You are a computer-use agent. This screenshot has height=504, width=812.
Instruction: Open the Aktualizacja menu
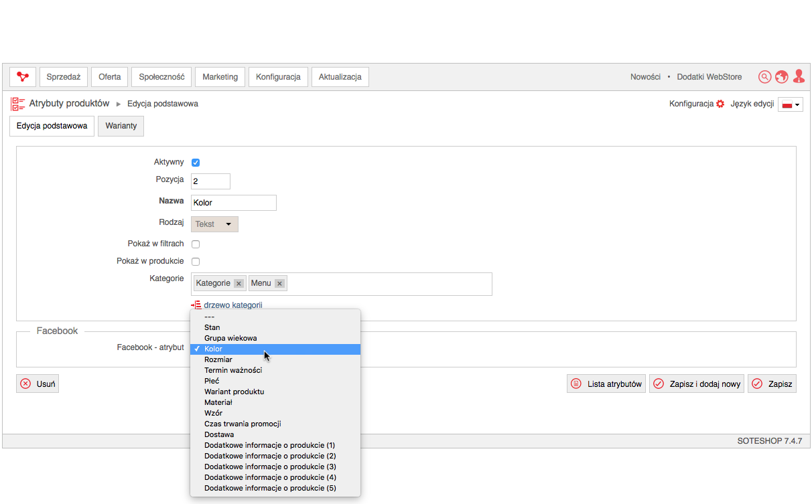(x=340, y=77)
